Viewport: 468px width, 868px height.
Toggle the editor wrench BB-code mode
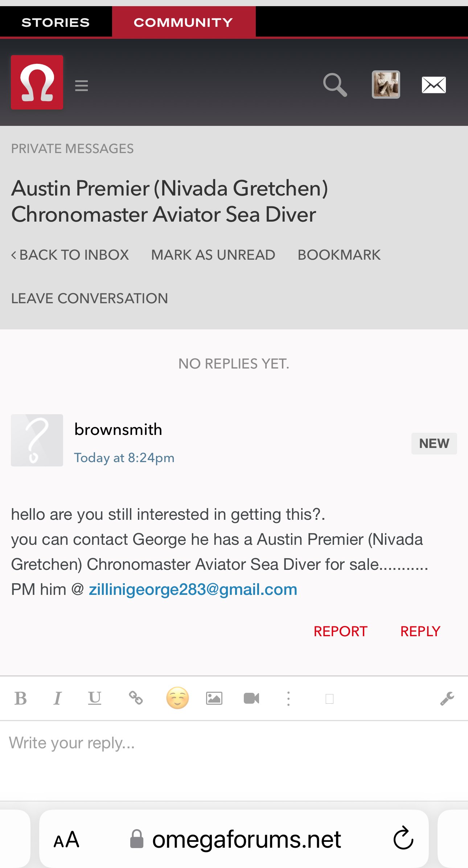click(x=447, y=699)
